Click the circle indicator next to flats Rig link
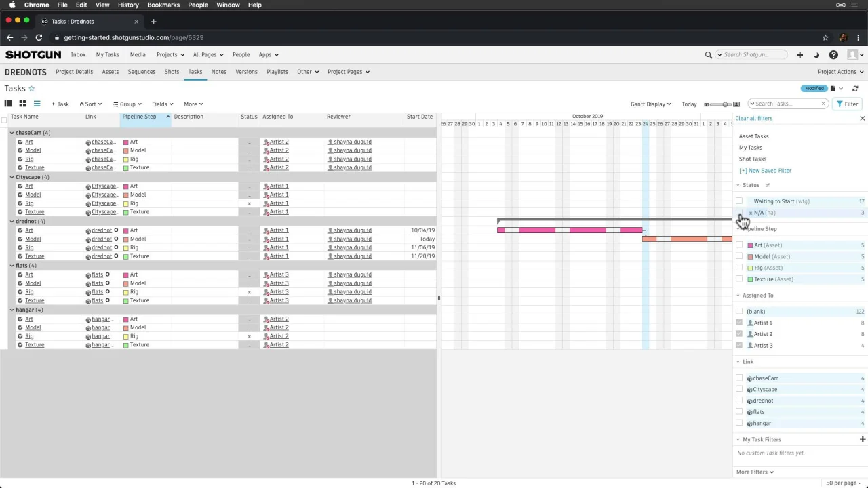The image size is (868, 488). click(107, 292)
